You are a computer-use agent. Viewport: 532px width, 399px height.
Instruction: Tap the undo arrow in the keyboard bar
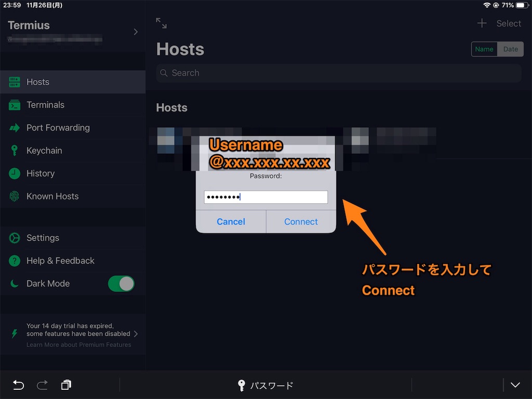(18, 385)
